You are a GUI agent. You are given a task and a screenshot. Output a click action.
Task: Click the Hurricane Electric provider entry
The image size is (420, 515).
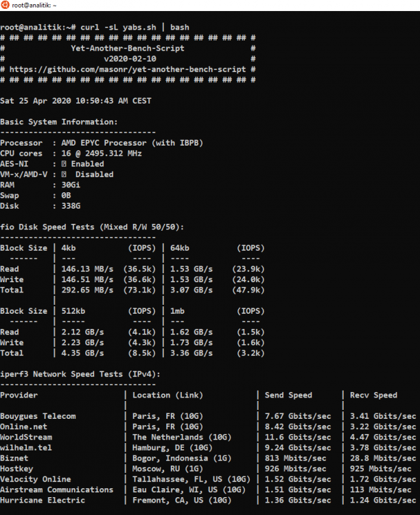point(43,500)
